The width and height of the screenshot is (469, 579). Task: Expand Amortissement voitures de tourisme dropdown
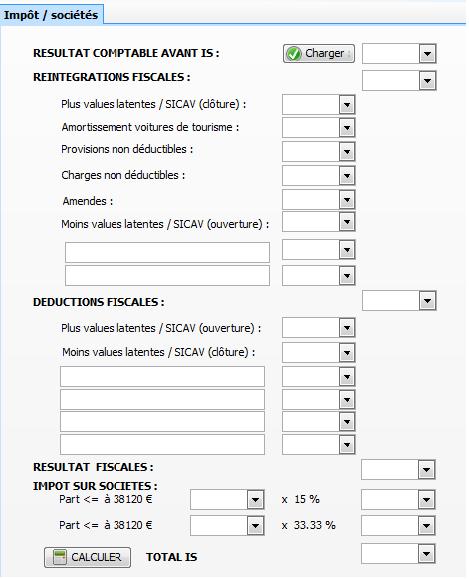[347, 128]
